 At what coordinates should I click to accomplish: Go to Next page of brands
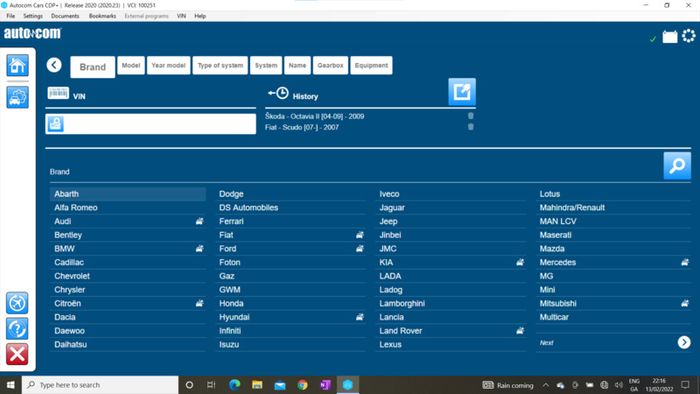coord(684,342)
